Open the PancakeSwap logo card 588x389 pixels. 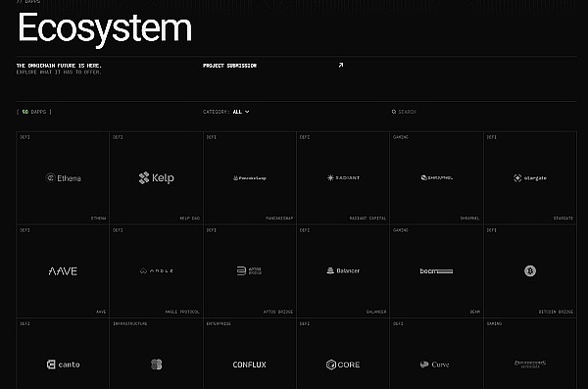click(249, 177)
